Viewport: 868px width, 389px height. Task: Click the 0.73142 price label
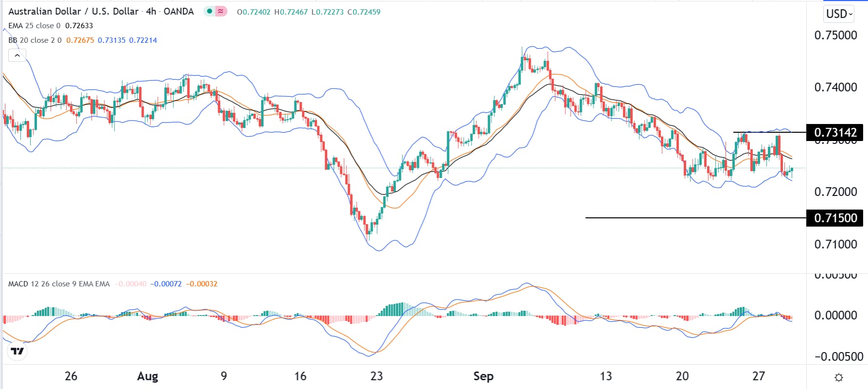(x=835, y=132)
